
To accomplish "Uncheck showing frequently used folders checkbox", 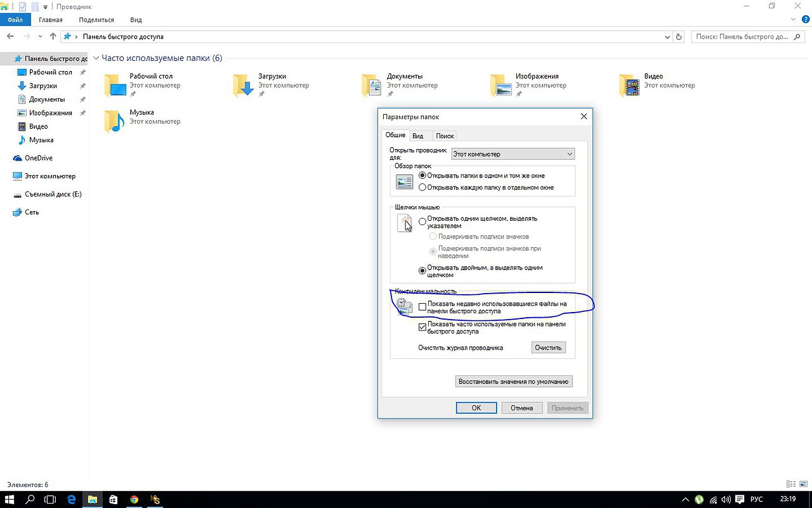I will [422, 327].
